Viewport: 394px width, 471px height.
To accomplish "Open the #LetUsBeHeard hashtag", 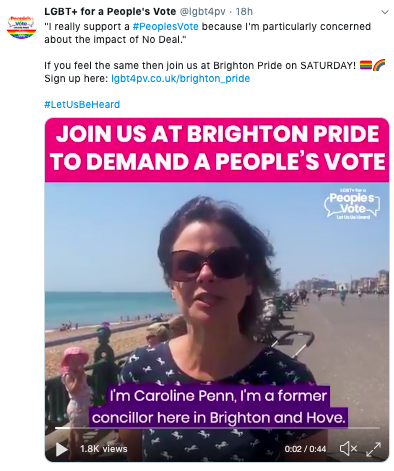I will tap(82, 105).
